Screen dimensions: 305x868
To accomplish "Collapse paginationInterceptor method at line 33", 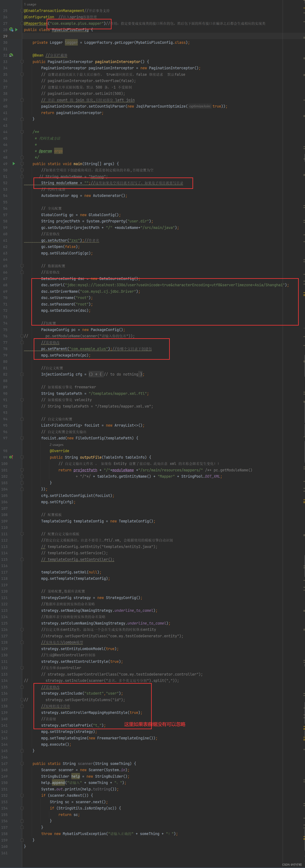I will (x=22, y=62).
